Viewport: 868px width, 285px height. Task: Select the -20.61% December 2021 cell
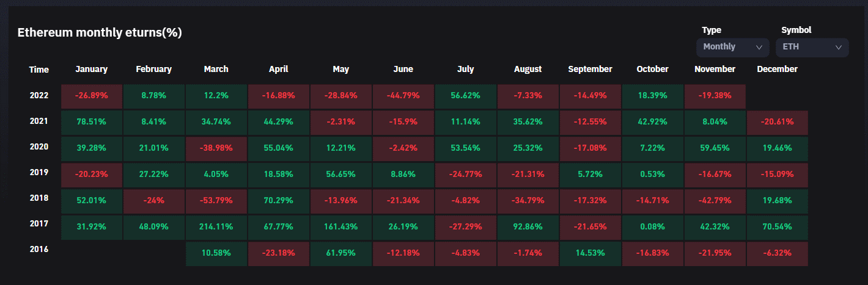pos(778,122)
